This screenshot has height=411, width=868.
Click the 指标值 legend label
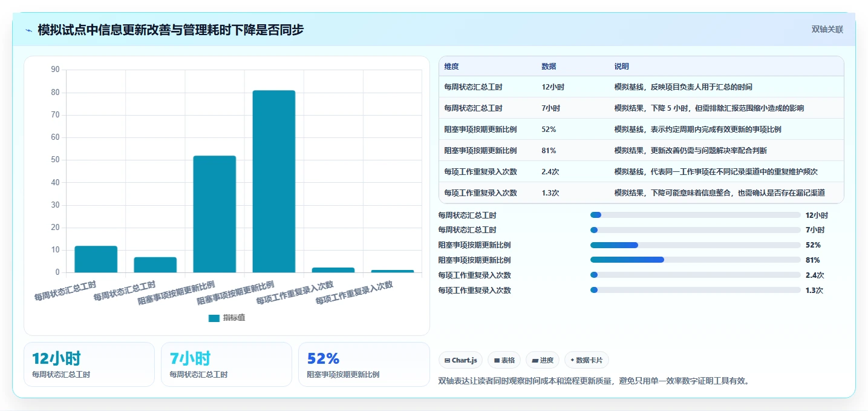[234, 318]
